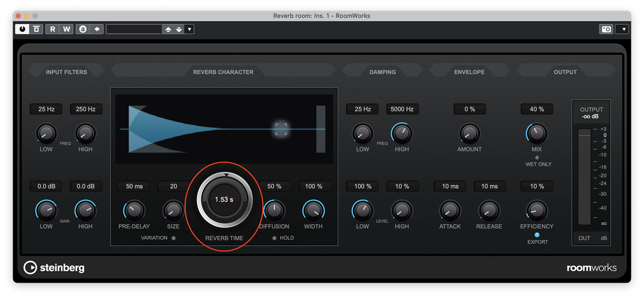This screenshot has height=298, width=644.
Task: Toggle the EXPORT button
Action: click(x=537, y=235)
